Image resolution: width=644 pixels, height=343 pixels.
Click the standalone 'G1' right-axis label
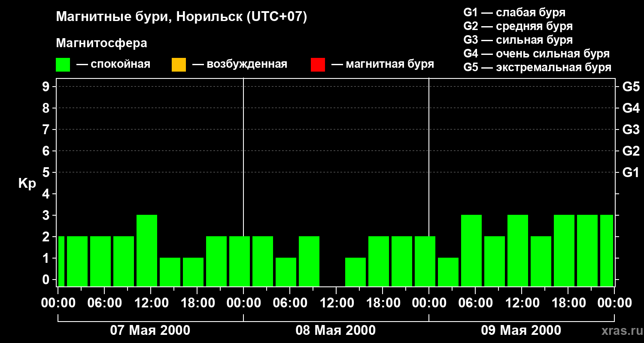631,172
